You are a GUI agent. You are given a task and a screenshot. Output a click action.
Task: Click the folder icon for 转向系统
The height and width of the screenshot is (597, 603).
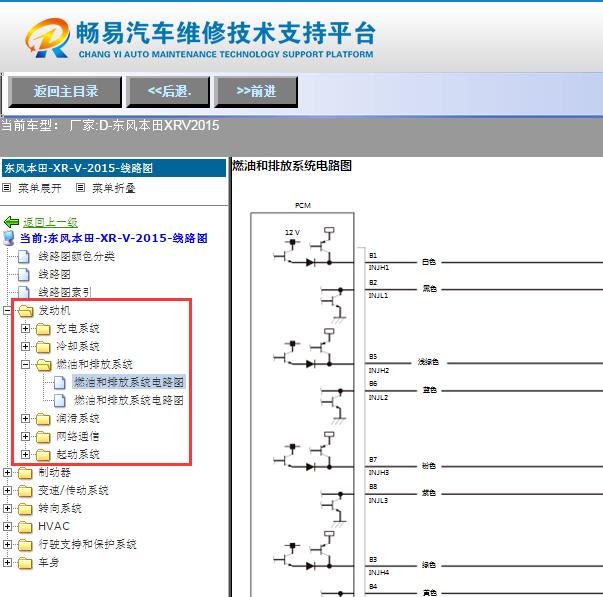coord(25,509)
